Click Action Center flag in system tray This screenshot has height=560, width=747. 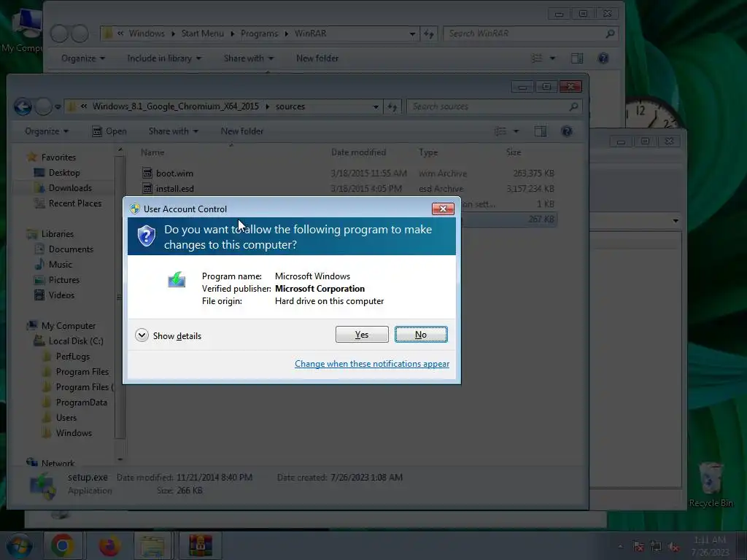pyautogui.click(x=638, y=547)
